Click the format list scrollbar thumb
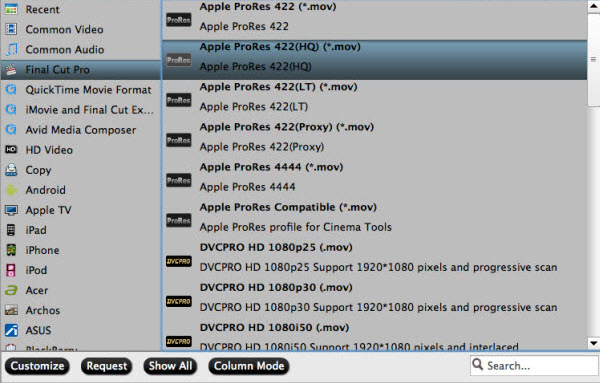Viewport: 600px width, 383px height. (x=593, y=59)
